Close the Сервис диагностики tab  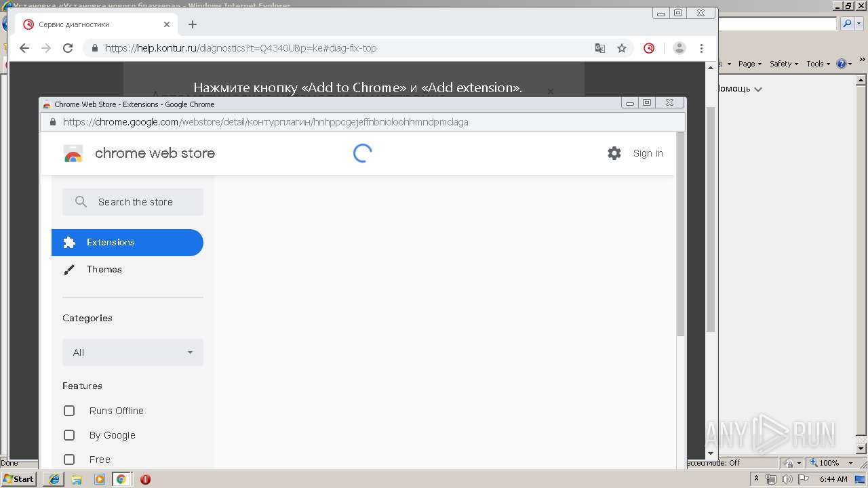(x=167, y=24)
